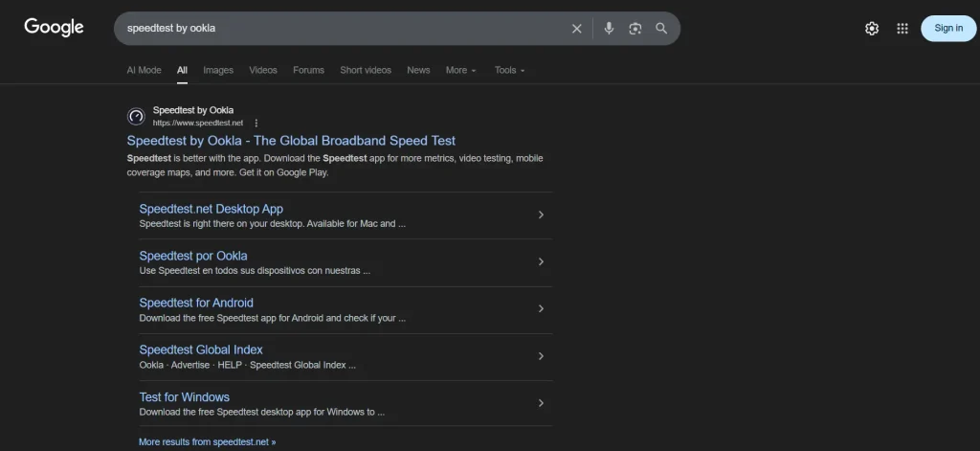Click the Google logo
Image resolution: width=980 pixels, height=451 pixels.
[x=54, y=28]
